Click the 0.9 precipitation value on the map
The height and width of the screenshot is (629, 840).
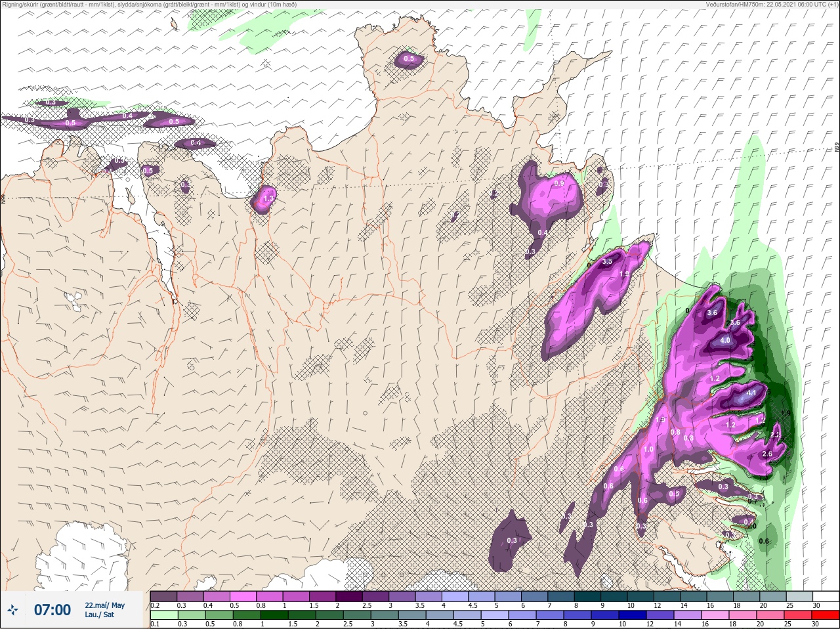pos(559,183)
